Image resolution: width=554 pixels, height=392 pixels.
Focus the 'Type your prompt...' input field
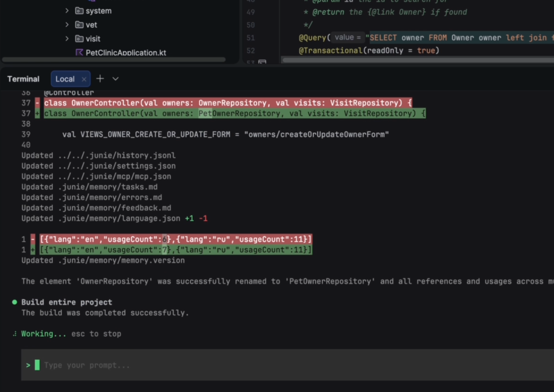[x=288, y=365]
